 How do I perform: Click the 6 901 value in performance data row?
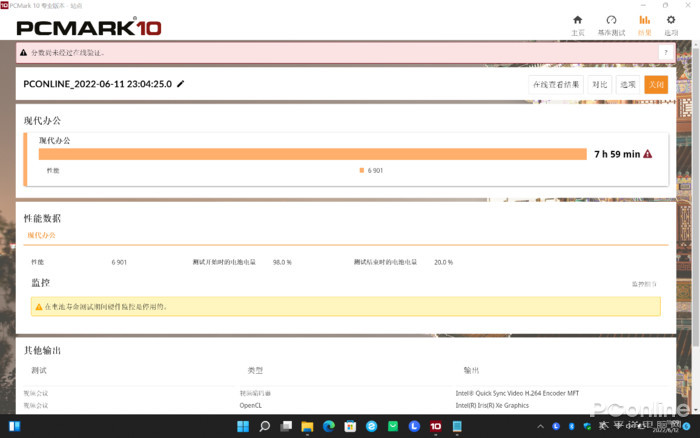coord(119,262)
